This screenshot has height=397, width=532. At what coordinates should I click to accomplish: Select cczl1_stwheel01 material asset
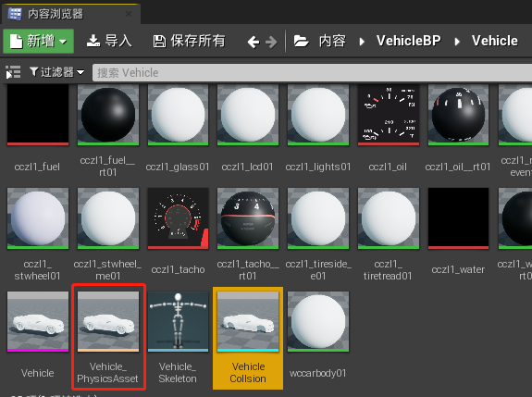coord(38,234)
